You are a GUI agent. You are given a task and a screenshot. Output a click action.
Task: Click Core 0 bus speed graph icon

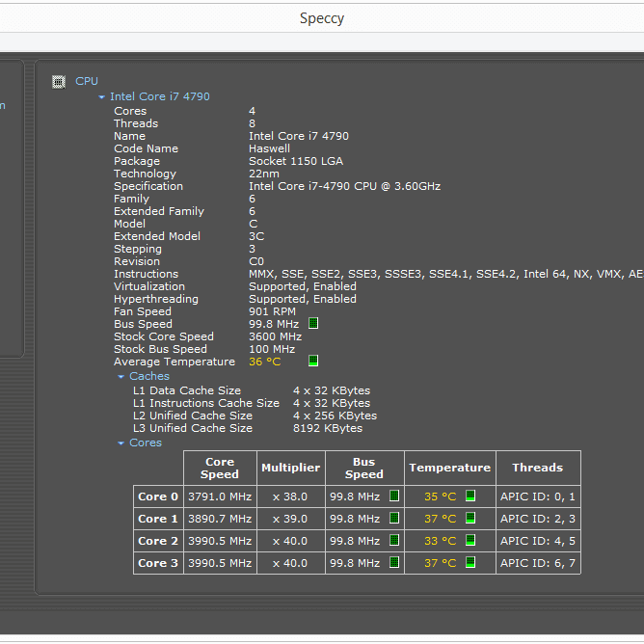click(x=394, y=496)
